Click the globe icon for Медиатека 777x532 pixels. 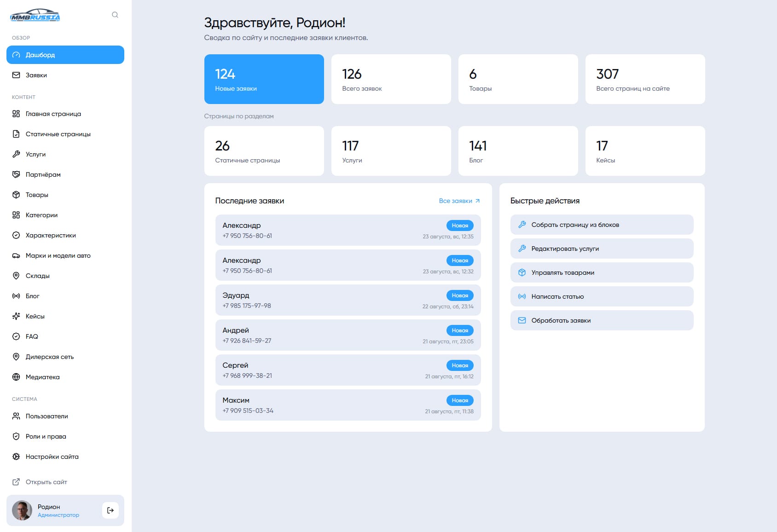tap(16, 377)
